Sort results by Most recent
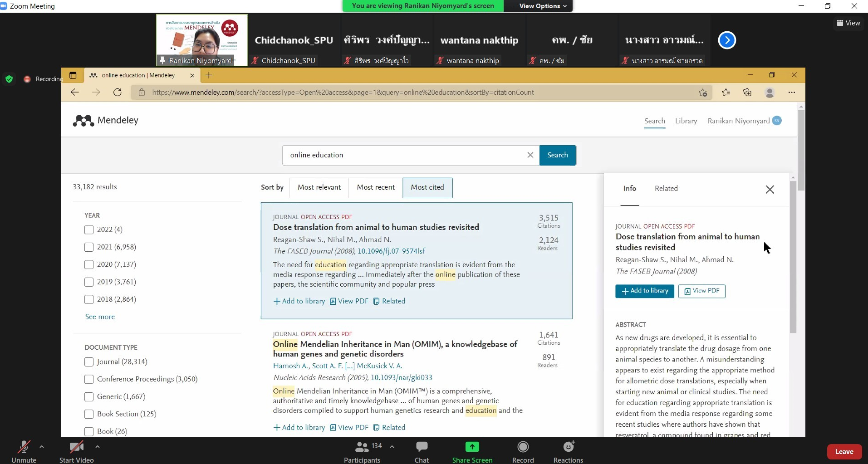 [376, 187]
